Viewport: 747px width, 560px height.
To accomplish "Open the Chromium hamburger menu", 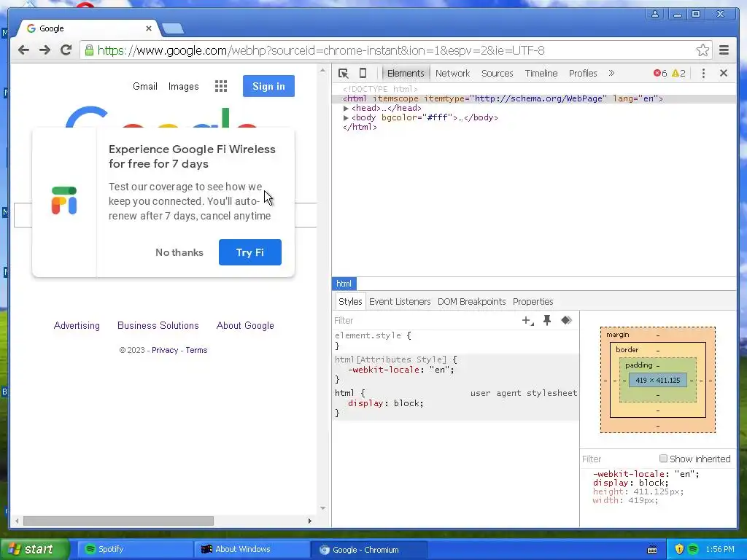I will coord(724,50).
